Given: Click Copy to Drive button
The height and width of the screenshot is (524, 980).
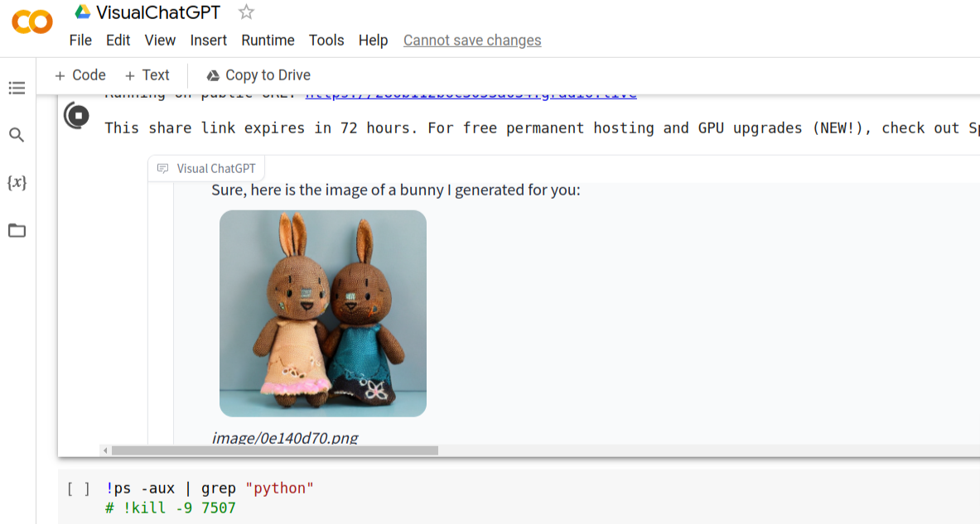Looking at the screenshot, I should click(x=258, y=75).
